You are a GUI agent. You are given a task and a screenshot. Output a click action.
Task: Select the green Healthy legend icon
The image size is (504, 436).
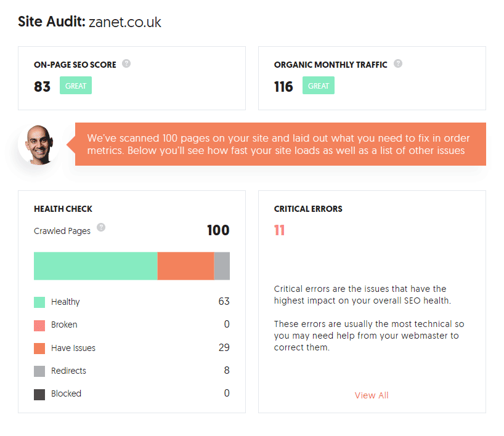[x=38, y=302]
